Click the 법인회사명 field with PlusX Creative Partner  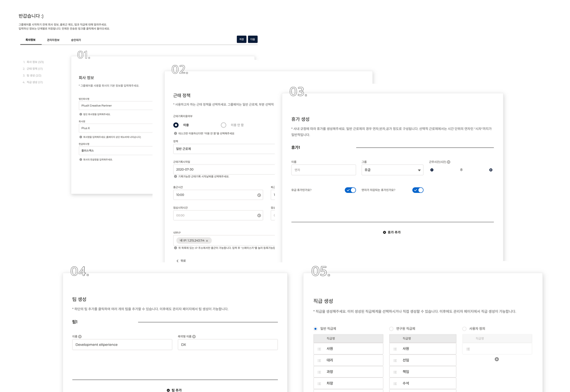click(x=116, y=106)
